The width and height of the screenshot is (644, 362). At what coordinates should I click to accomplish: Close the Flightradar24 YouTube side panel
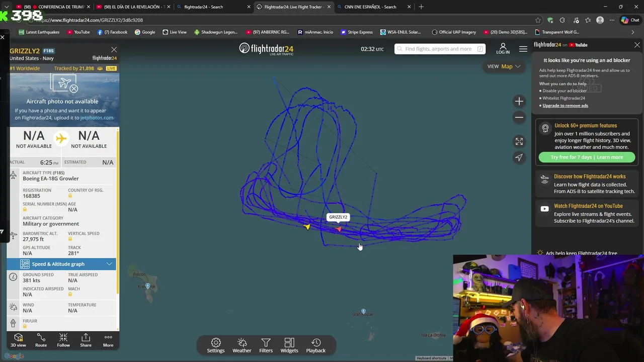click(x=637, y=45)
